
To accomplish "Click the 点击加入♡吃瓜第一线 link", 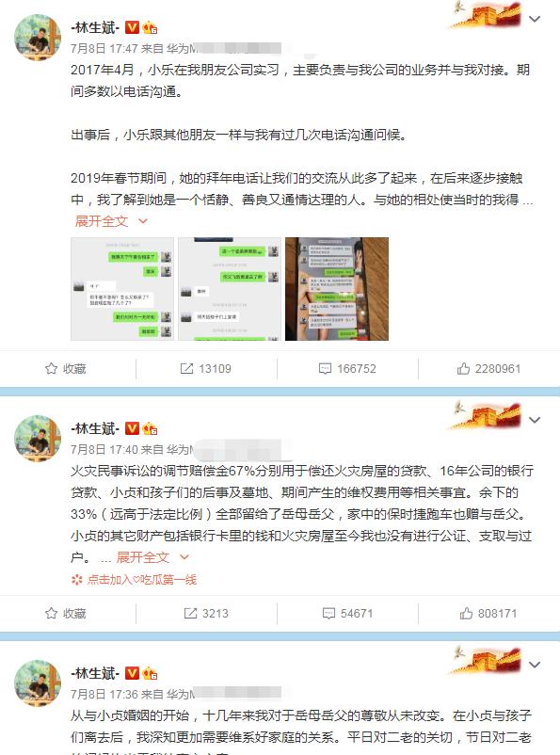I will pos(134,580).
